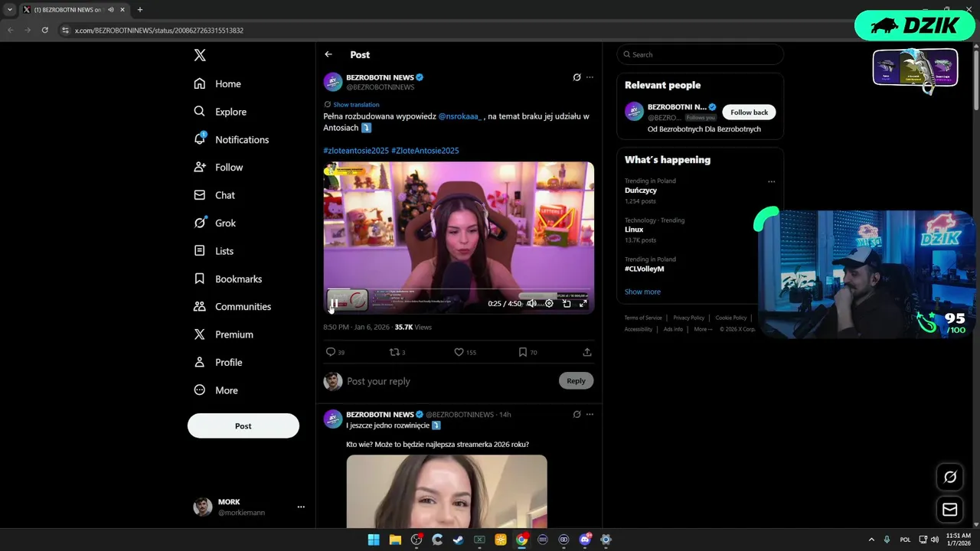Open the @nsrokaaa_ mention
This screenshot has height=551, width=980.
460,116
